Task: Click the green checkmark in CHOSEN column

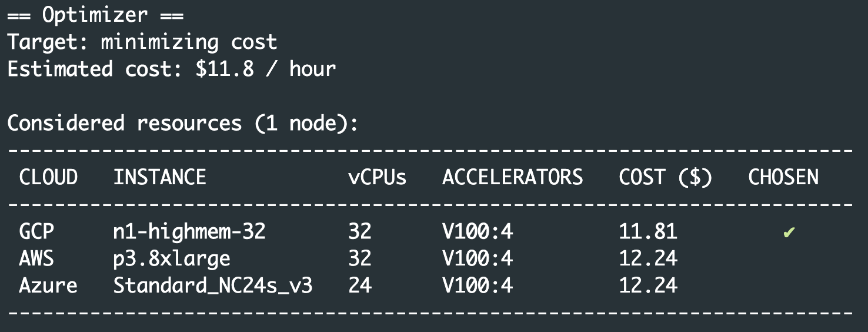Action: (x=789, y=233)
